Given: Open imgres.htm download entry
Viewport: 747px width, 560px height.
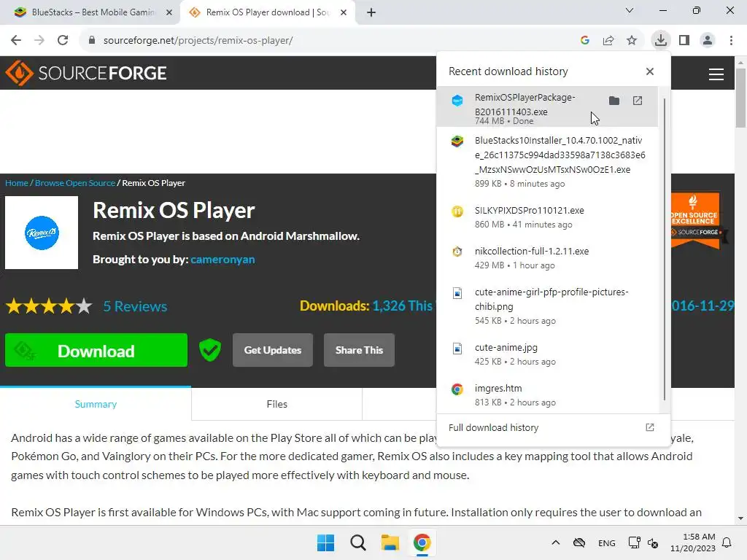Looking at the screenshot, I should (547, 395).
